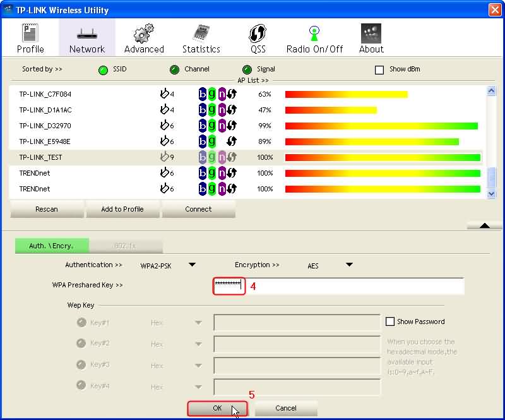
Task: Click 802.11b icon in TP-LINK_D32970 row
Action: point(202,126)
